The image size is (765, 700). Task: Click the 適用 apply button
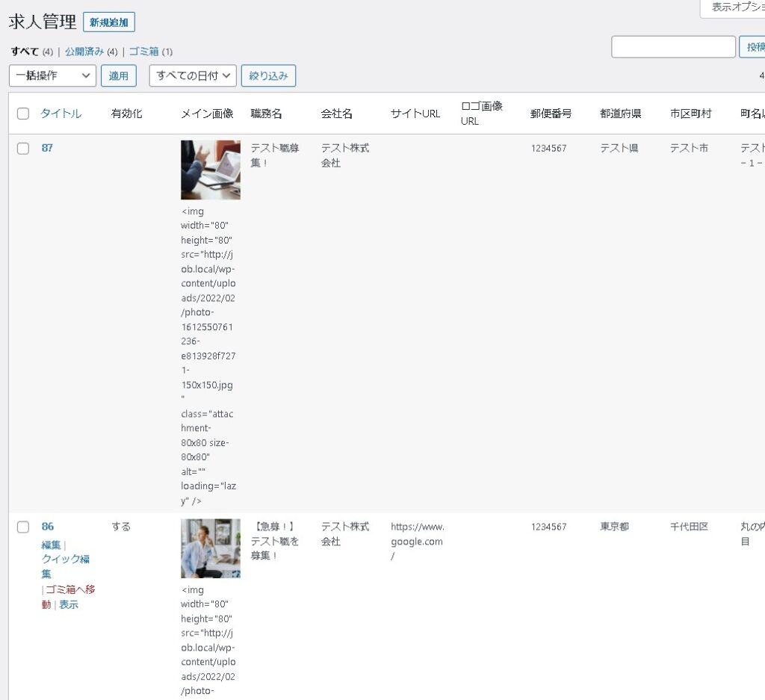click(119, 75)
